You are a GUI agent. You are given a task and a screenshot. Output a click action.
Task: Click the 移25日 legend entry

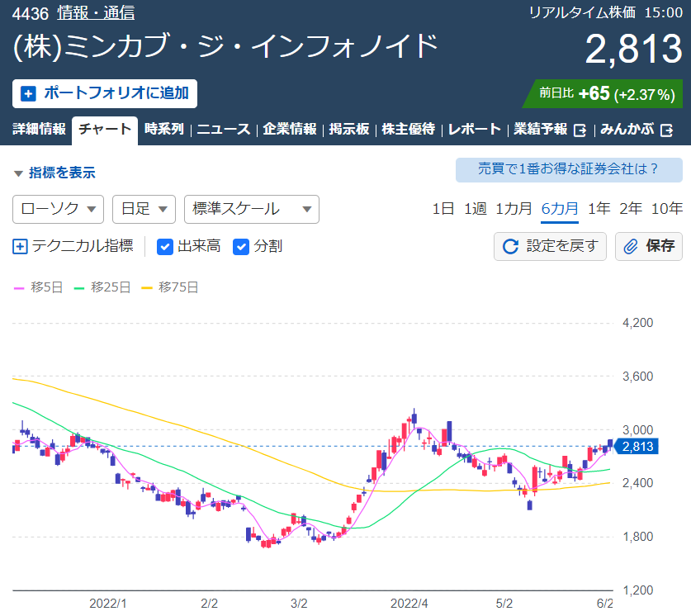point(102,287)
